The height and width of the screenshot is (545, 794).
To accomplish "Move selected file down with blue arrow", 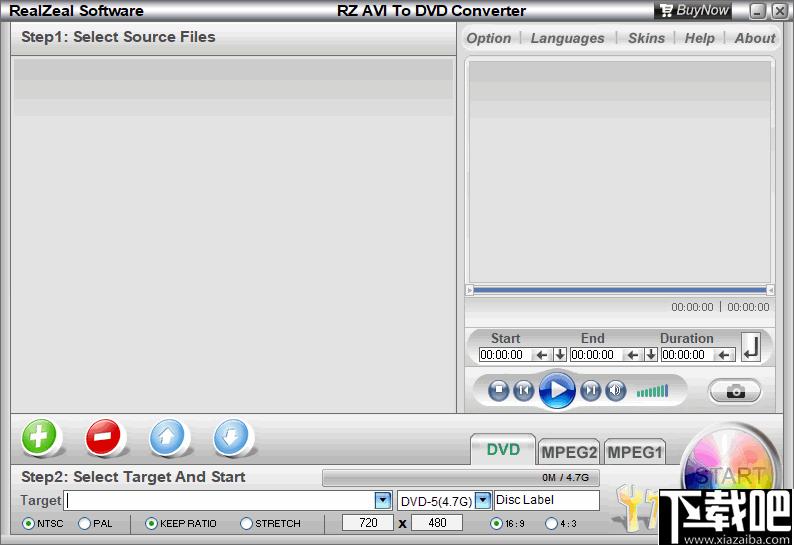I will tap(231, 436).
